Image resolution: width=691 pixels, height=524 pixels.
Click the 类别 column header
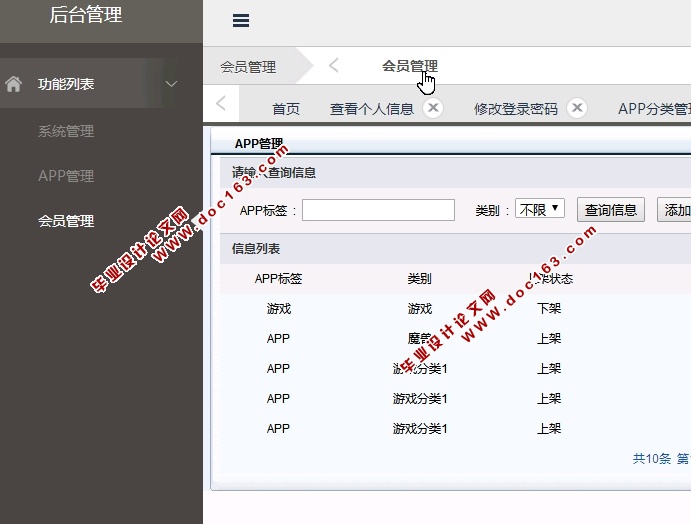(x=419, y=279)
